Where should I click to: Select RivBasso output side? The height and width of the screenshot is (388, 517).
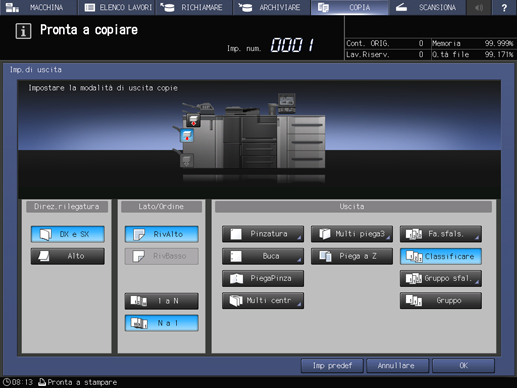tap(162, 256)
